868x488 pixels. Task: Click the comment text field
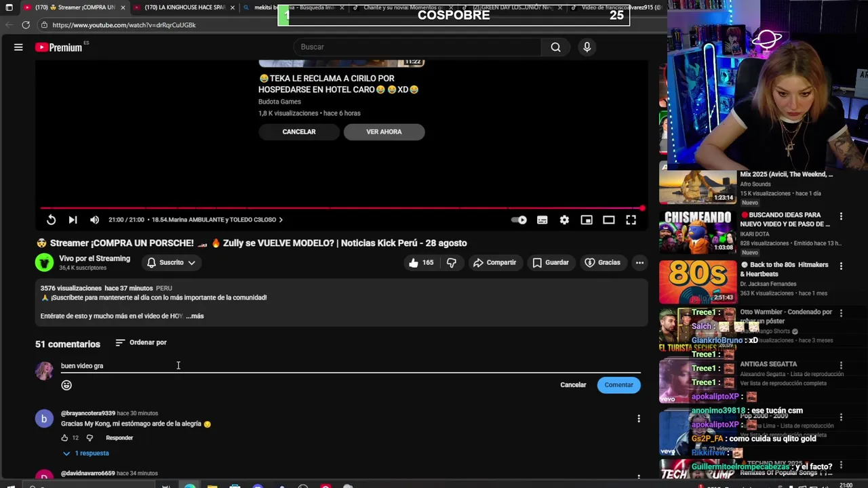[x=351, y=366]
